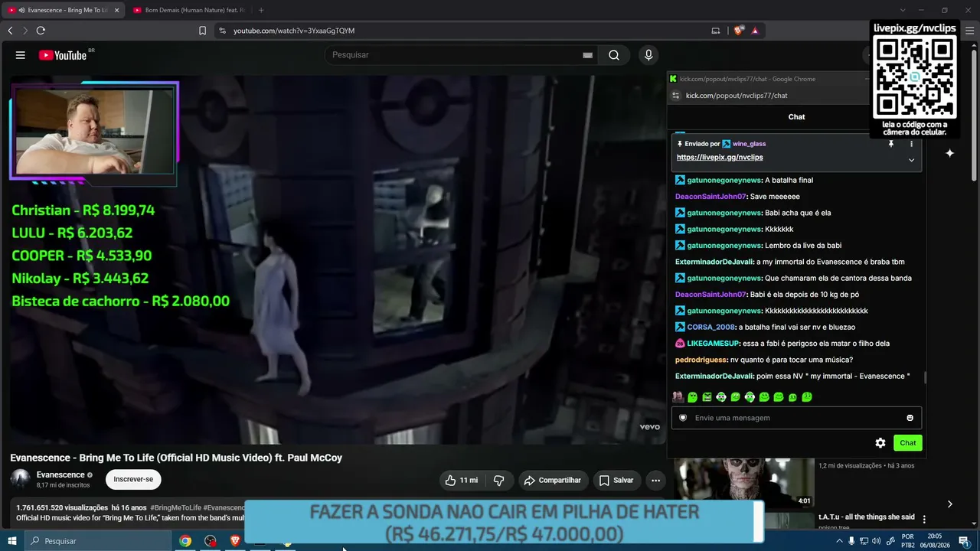Viewport: 980px width, 551px height.
Task: Unpin the pinned chat message with the pin icon
Action: coord(891,144)
